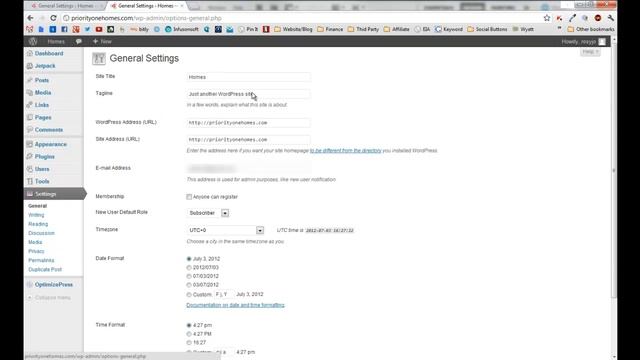Open the OptimizePress sidebar menu
Image resolution: width=640 pixels, height=360 pixels.
tap(53, 284)
